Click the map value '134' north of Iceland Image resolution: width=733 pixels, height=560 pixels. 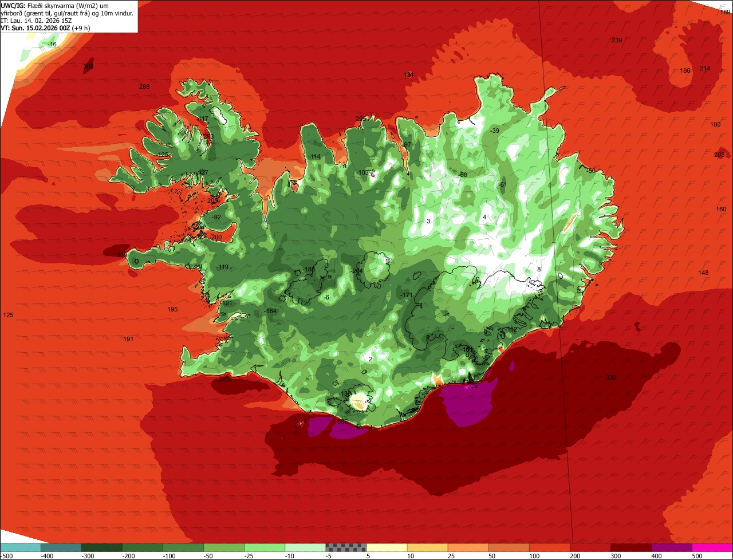408,75
